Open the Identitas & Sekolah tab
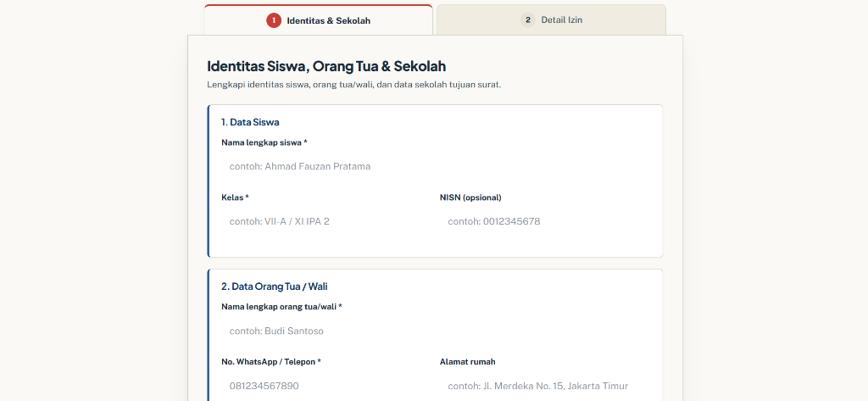The image size is (868, 401). [319, 20]
